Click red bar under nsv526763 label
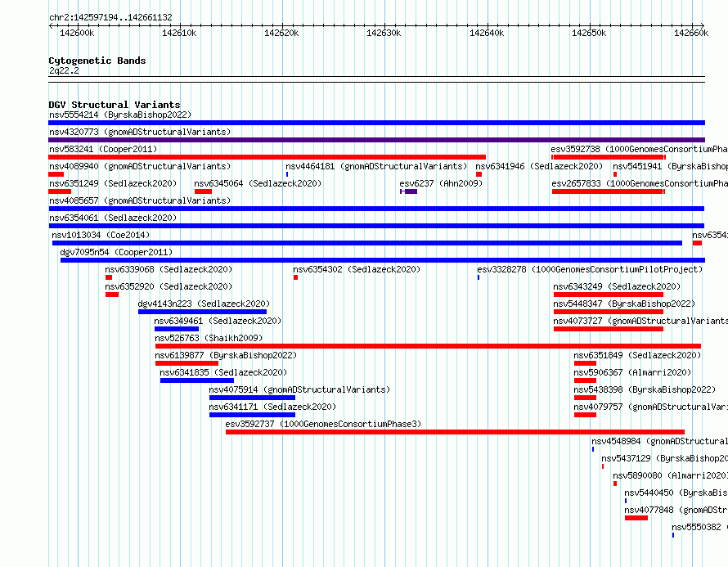 click(x=428, y=346)
